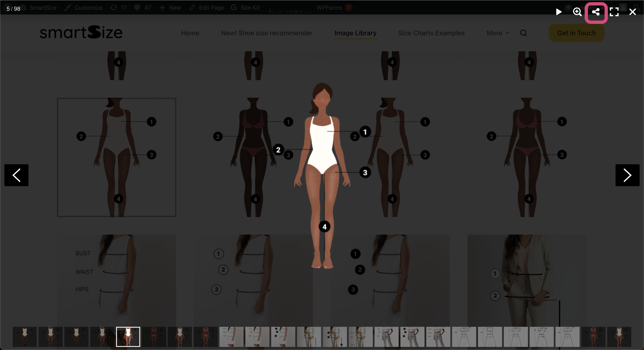Go to the previous image with the left arrow
Viewport: 644px width, 350px height.
[x=16, y=175]
